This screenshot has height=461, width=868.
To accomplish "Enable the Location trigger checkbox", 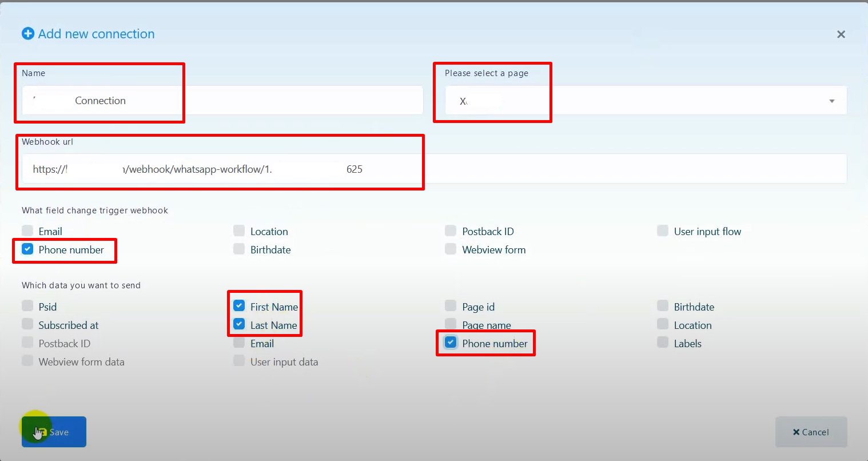I will (x=239, y=231).
